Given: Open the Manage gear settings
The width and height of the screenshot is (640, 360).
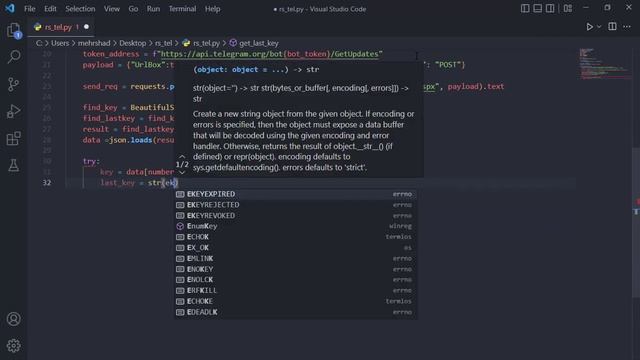Looking at the screenshot, I should pyautogui.click(x=13, y=346).
